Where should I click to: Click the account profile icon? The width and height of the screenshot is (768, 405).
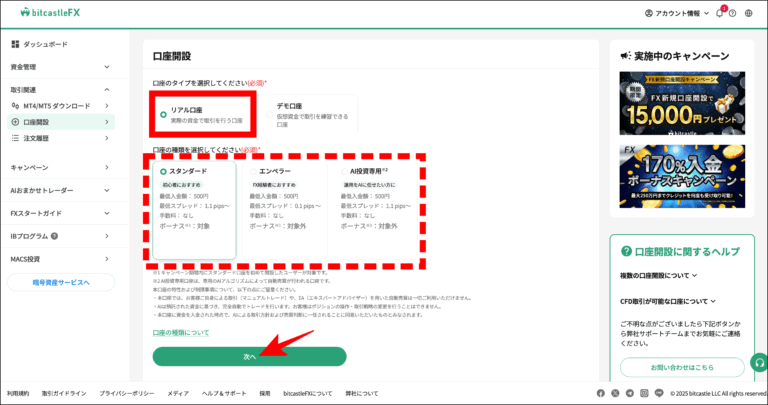(649, 14)
